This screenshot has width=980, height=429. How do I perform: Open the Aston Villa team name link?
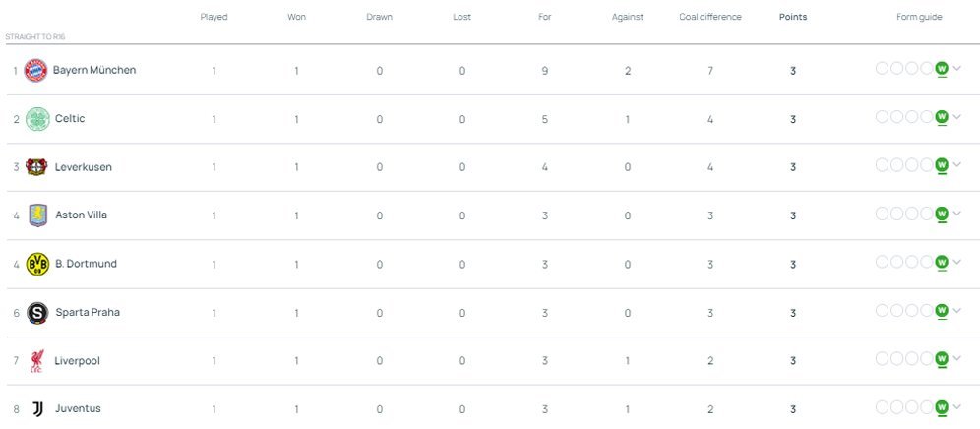(82, 215)
